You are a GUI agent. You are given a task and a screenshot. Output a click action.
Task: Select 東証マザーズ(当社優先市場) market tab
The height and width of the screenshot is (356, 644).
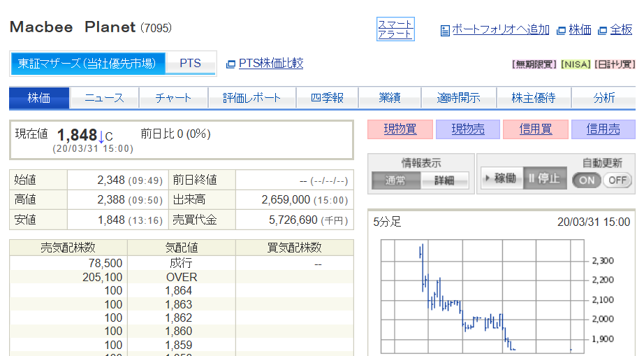tap(87, 64)
